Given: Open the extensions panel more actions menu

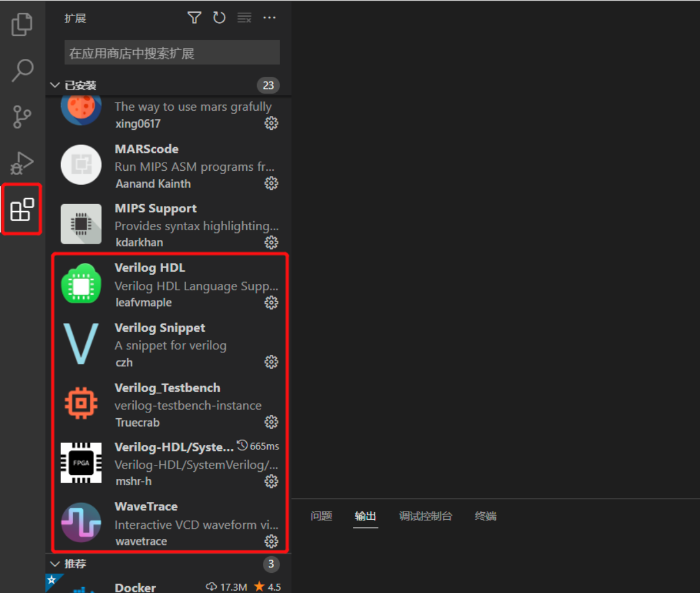Looking at the screenshot, I should click(269, 18).
